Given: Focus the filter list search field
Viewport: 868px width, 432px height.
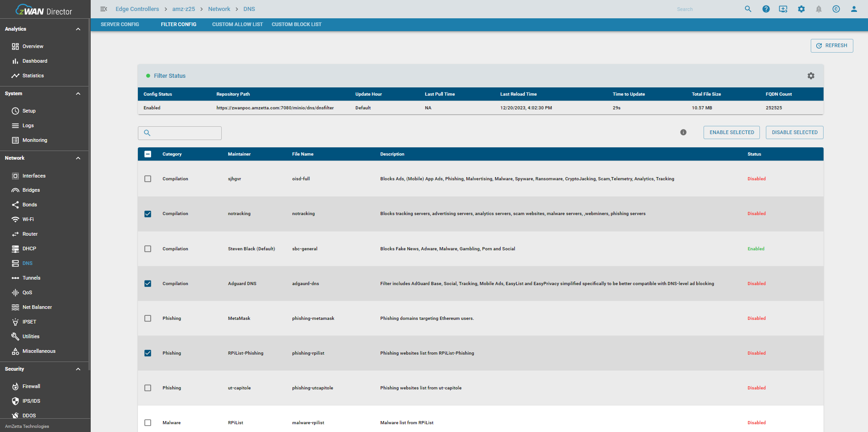Looking at the screenshot, I should (x=180, y=133).
